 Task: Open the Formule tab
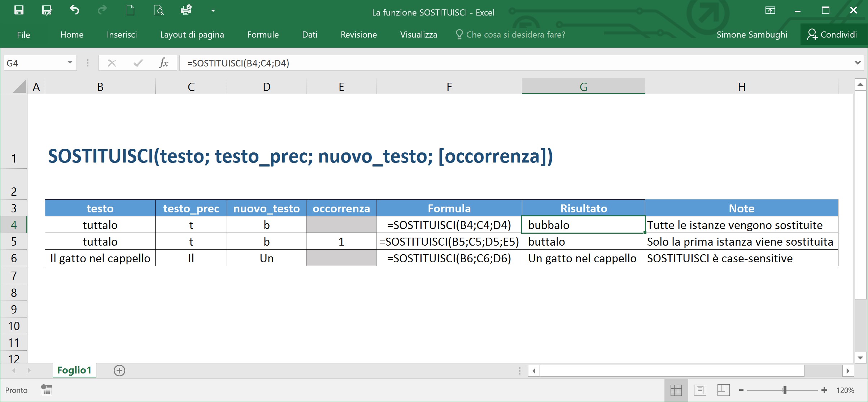pyautogui.click(x=263, y=35)
